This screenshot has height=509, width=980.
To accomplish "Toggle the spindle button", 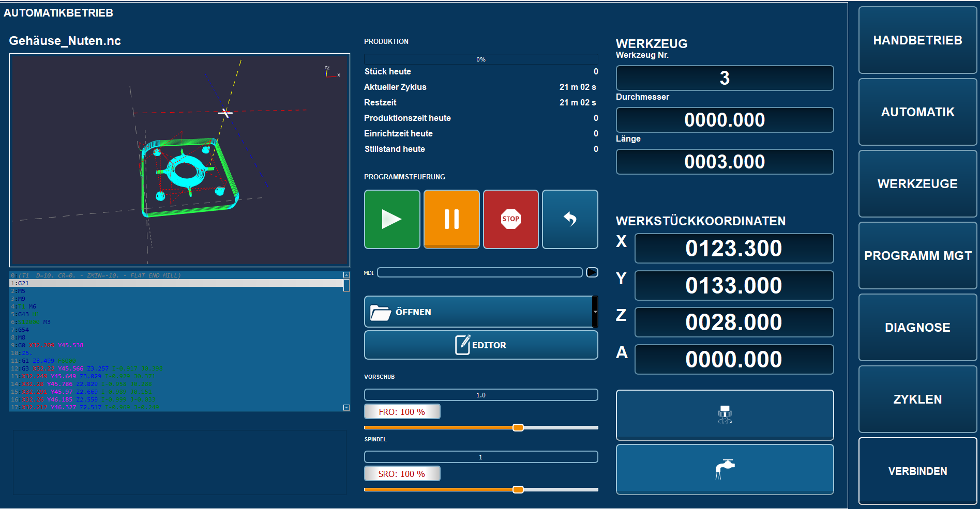I will [725, 415].
